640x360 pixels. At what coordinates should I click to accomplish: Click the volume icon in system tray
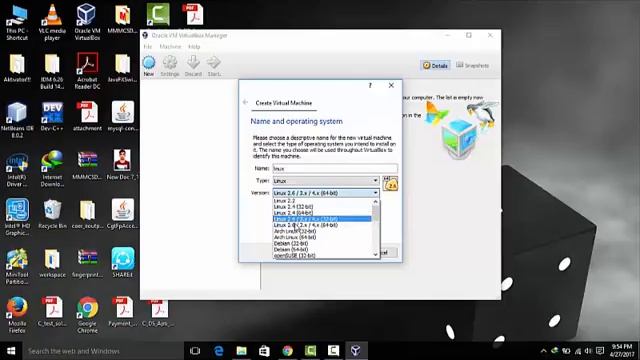[x=588, y=351]
